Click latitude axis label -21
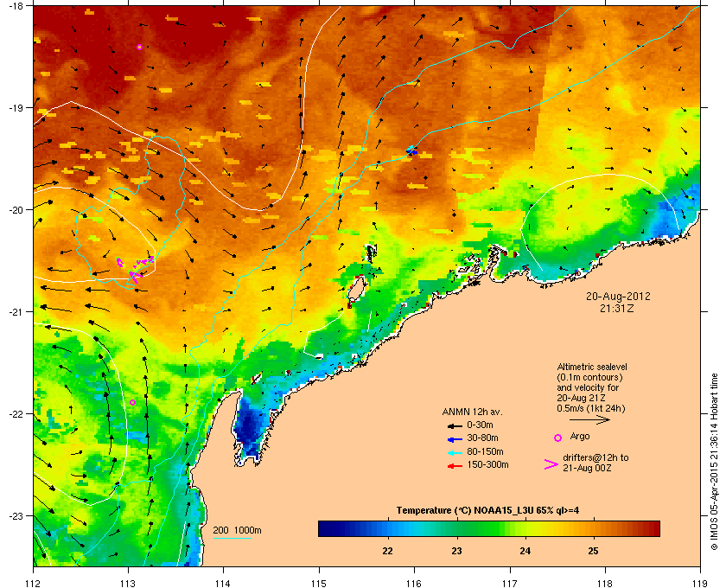This screenshot has width=726, height=588. point(16,311)
